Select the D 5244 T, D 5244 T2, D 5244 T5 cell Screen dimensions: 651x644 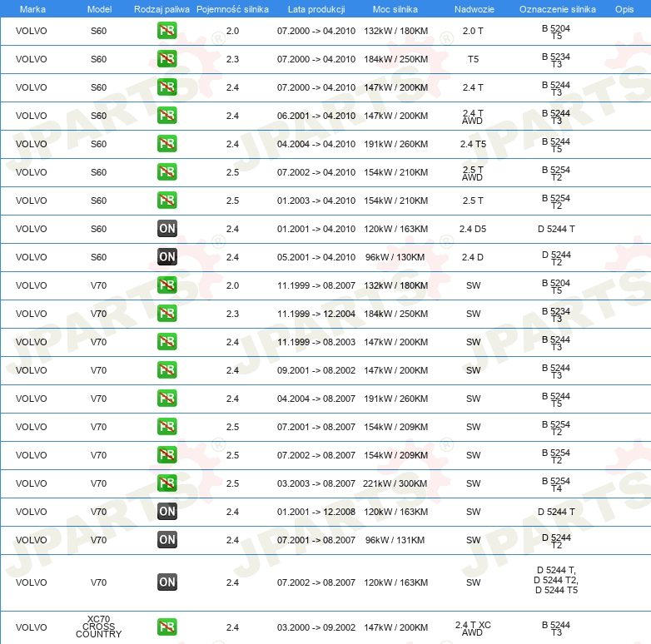pos(556,580)
